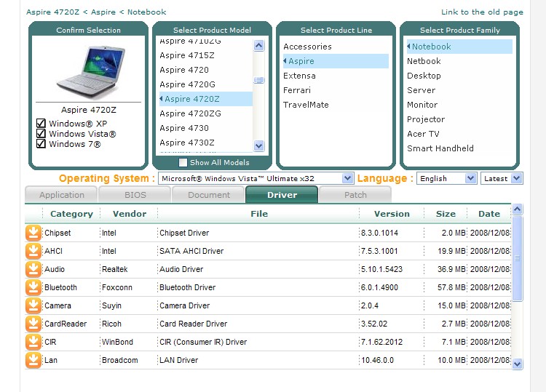
Task: Go to Aspire breadcrumb link
Action: pyautogui.click(x=103, y=12)
